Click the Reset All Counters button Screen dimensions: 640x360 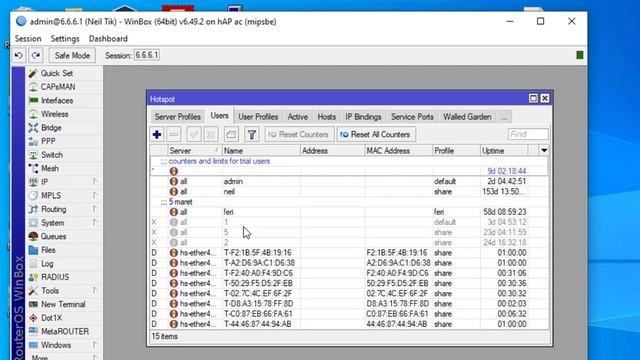point(376,134)
